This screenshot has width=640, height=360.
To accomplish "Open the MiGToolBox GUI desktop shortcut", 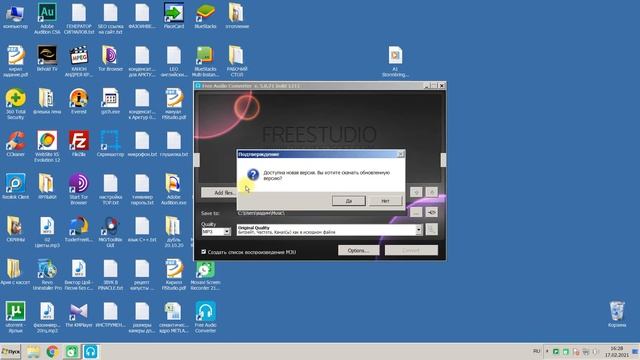I will pyautogui.click(x=110, y=232).
